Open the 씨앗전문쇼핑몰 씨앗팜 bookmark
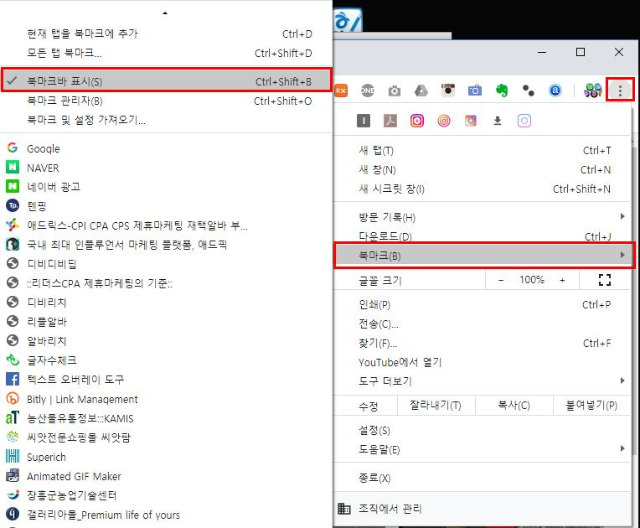 point(167,437)
